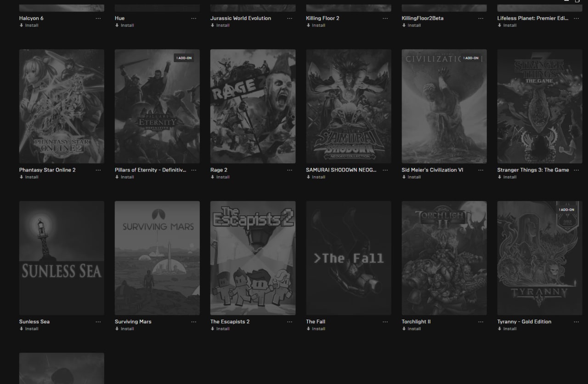Install Halcyon 6
The image size is (588, 384).
coord(29,25)
